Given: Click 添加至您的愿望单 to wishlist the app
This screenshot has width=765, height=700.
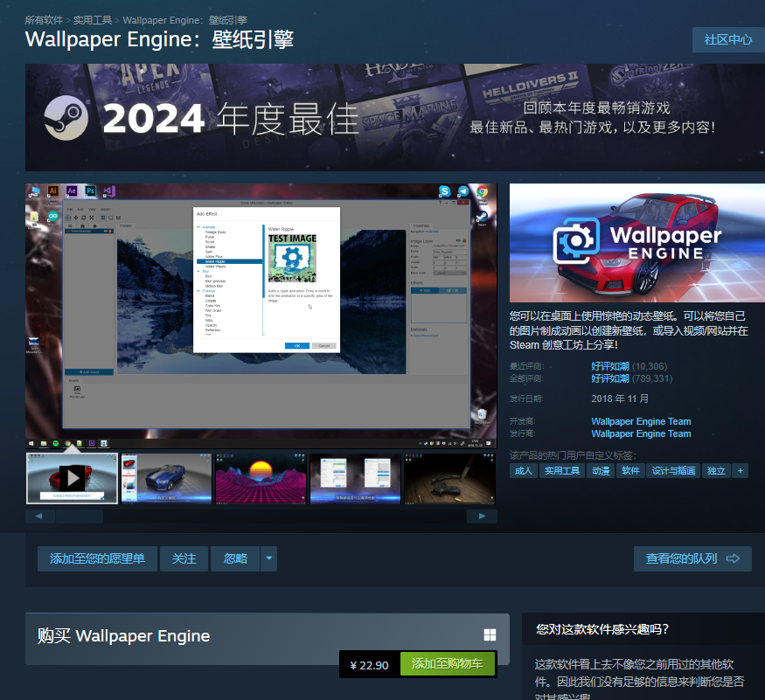Looking at the screenshot, I should coord(96,558).
